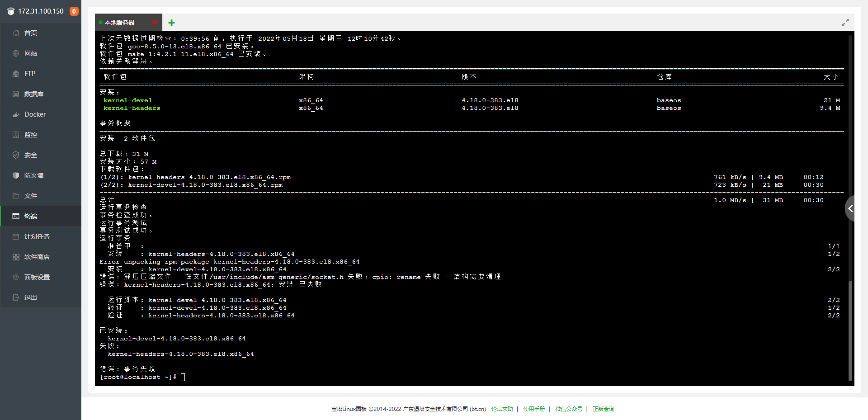This screenshot has width=868, height=420.
Task: Click the '错误: 事务失败' line
Action: pyautogui.click(x=127, y=369)
